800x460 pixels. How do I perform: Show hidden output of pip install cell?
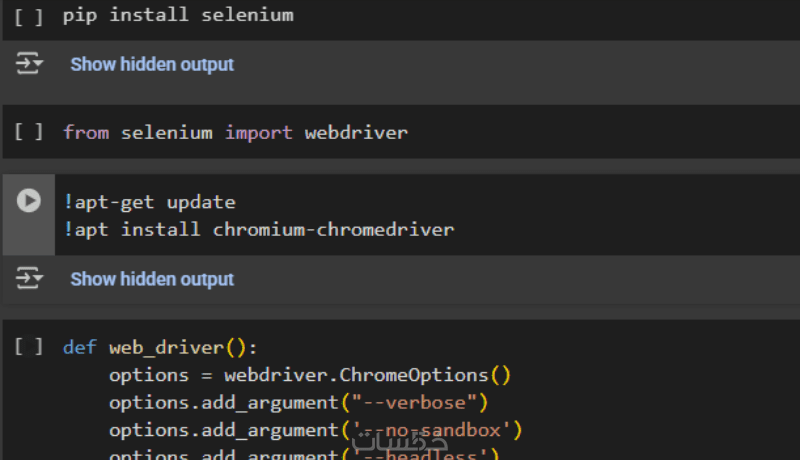(x=152, y=64)
